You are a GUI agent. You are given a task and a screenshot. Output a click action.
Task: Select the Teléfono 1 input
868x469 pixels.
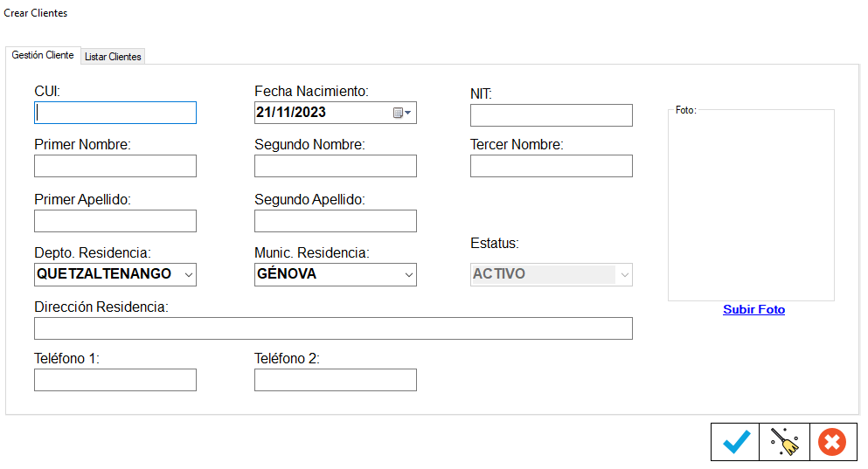coord(115,380)
